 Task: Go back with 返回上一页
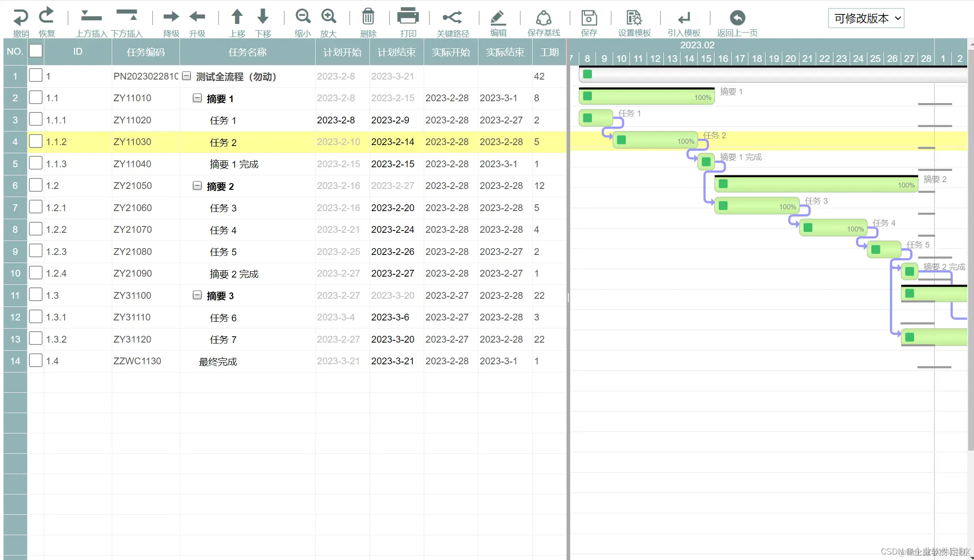click(737, 18)
